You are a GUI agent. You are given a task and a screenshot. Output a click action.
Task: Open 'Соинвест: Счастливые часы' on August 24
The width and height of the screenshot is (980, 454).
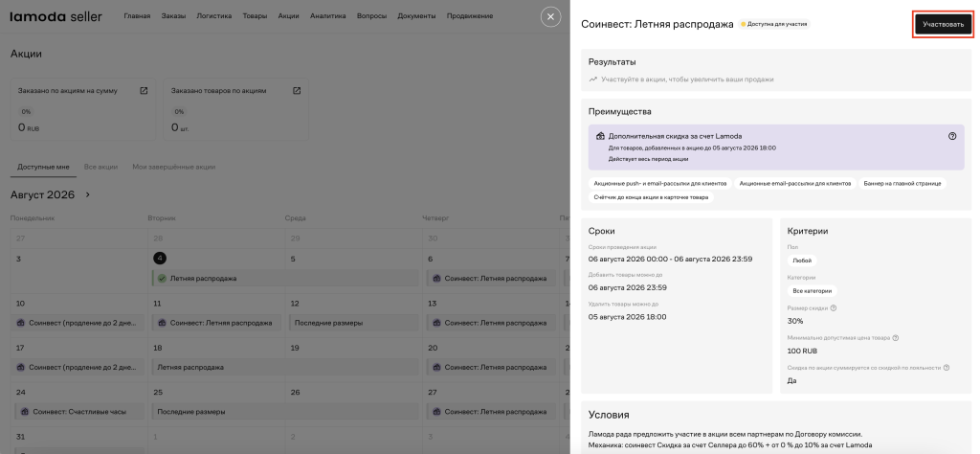[80, 412]
